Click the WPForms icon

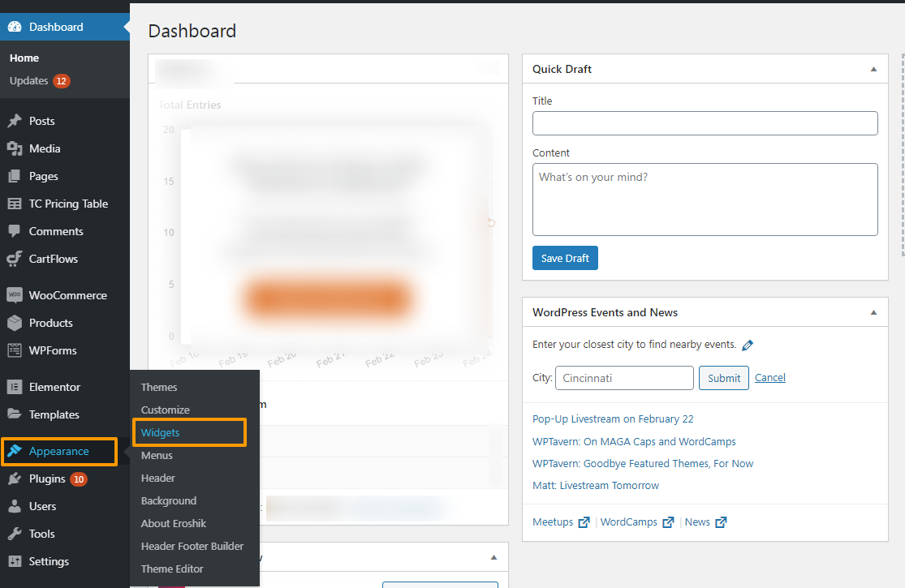[x=15, y=350]
